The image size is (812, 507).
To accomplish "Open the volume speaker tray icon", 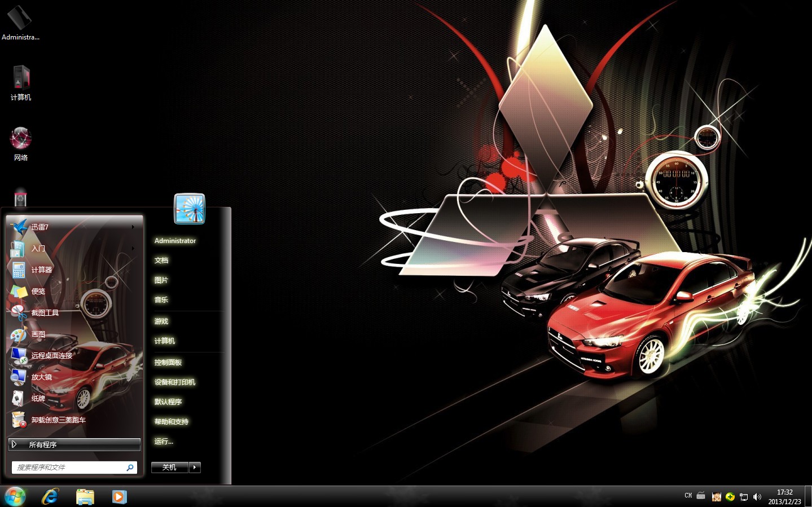I will tap(757, 497).
